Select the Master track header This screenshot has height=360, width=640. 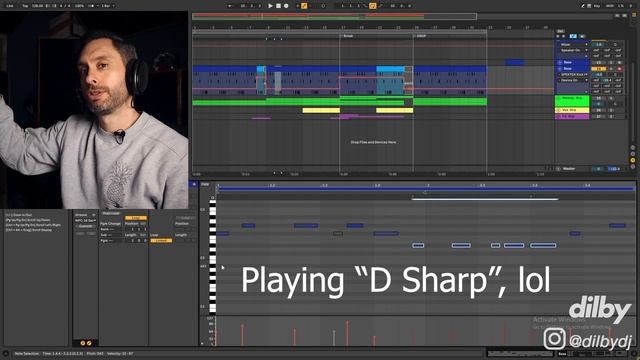pos(571,169)
